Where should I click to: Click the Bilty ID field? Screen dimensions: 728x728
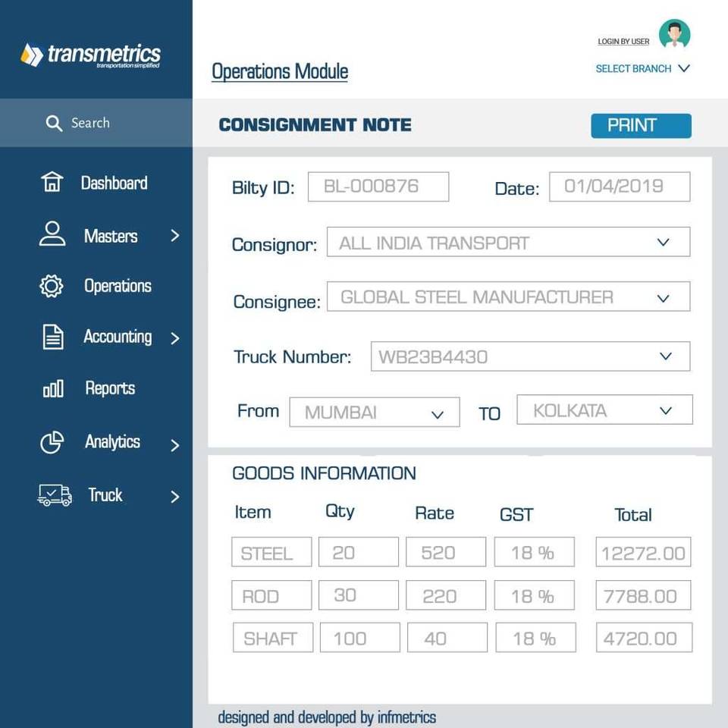click(378, 187)
